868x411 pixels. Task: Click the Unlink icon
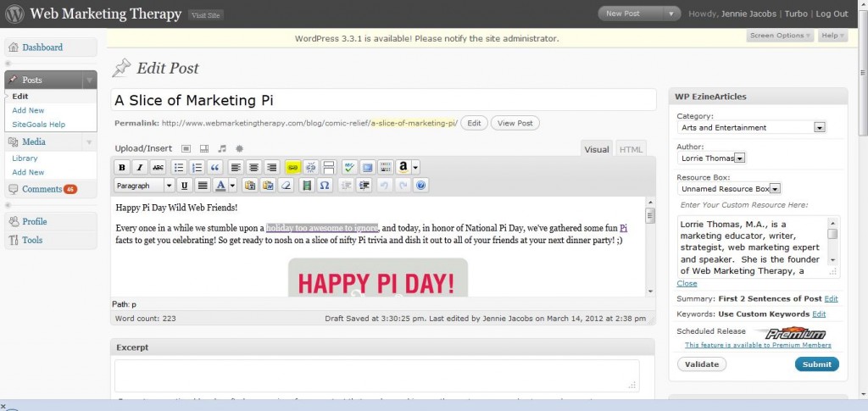(x=310, y=167)
